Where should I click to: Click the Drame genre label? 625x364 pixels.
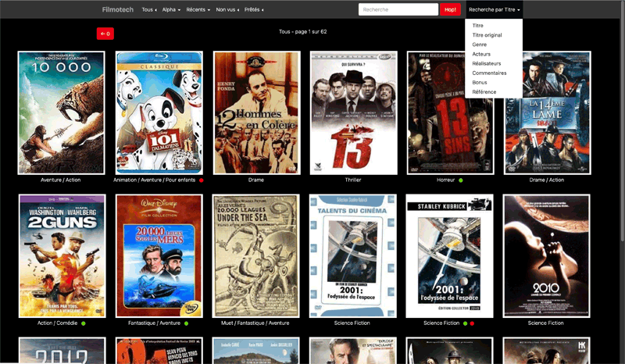tap(256, 180)
